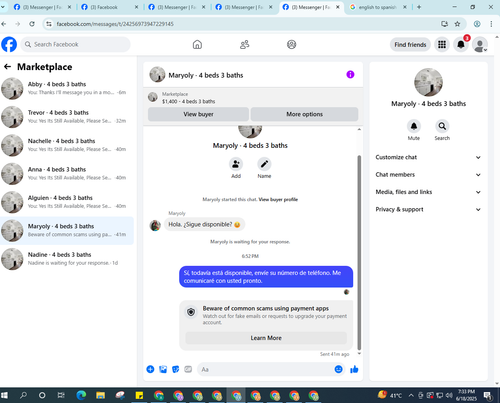Show hidden system tray icons chevron
Screen dimensions: 500x403
pos(411,395)
